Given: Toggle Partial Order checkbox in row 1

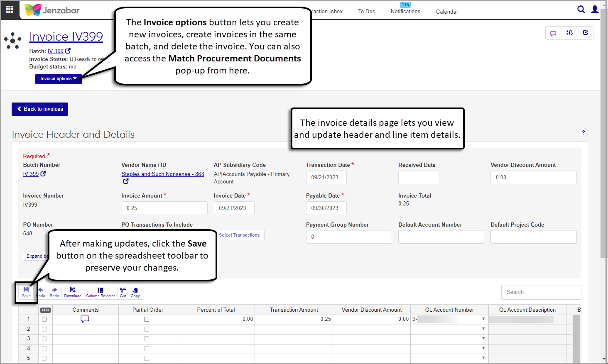Looking at the screenshot, I should pyautogui.click(x=147, y=319).
